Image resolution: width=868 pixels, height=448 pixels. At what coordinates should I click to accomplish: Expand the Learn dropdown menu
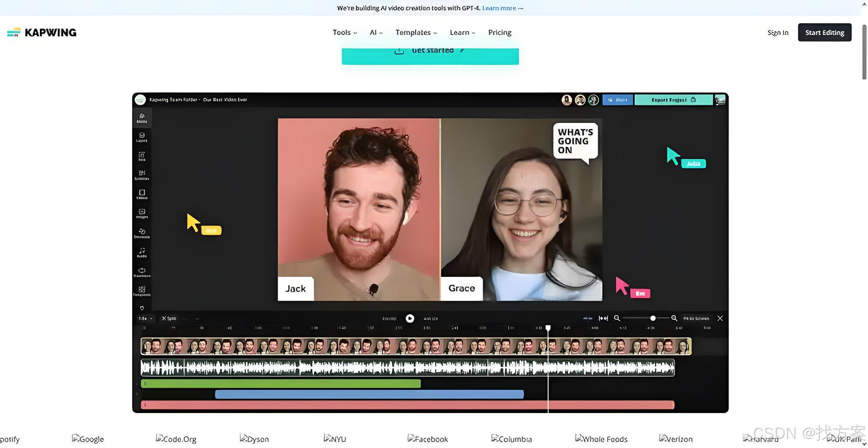[462, 32]
